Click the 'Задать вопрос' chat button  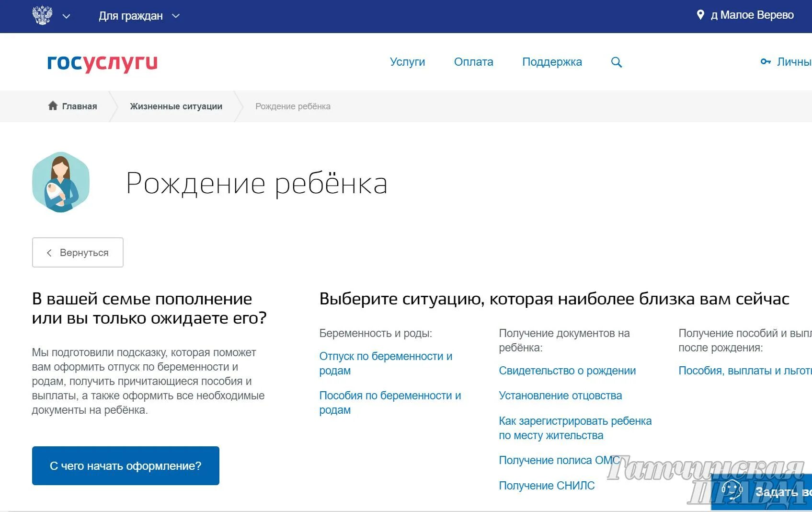(762, 492)
